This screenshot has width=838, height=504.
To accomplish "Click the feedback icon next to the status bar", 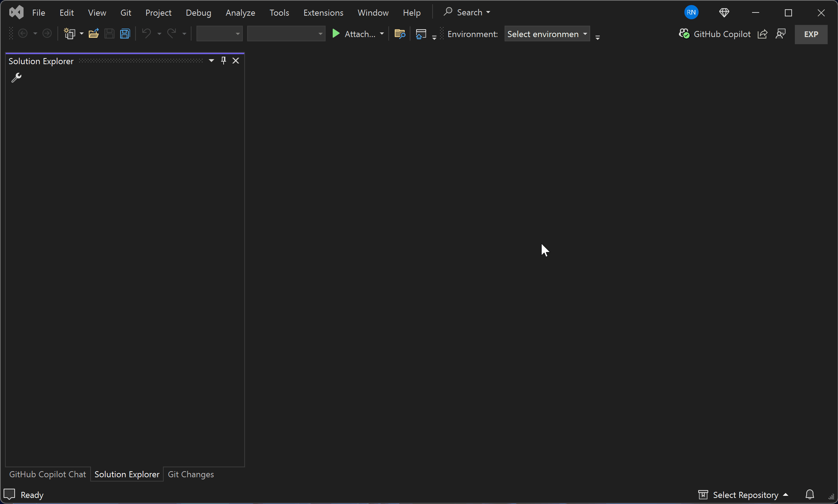I will pyautogui.click(x=9, y=494).
